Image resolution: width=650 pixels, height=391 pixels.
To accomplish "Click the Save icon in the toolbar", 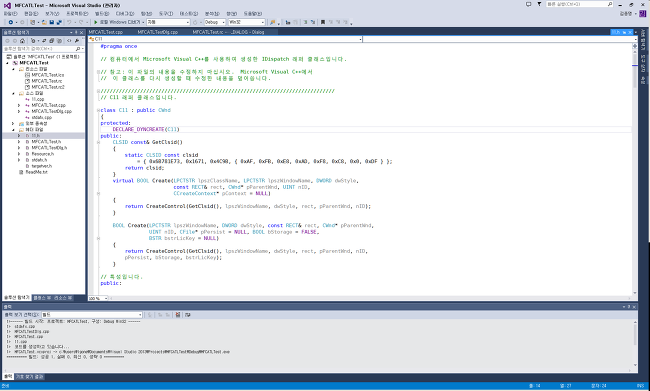I will pyautogui.click(x=52, y=22).
